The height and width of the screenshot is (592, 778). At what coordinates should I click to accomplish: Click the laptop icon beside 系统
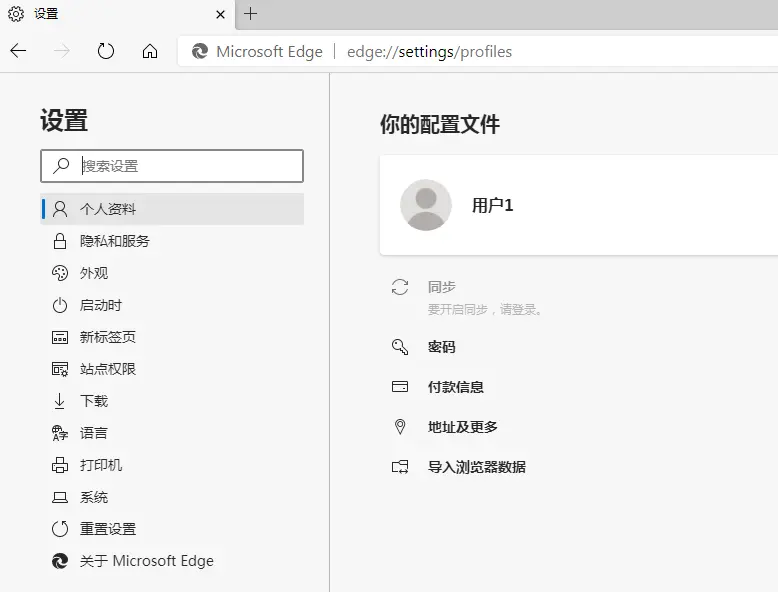tap(60, 497)
